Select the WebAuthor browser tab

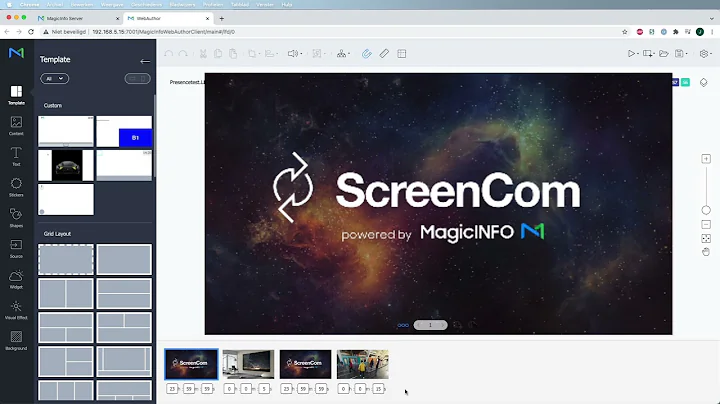pyautogui.click(x=168, y=18)
